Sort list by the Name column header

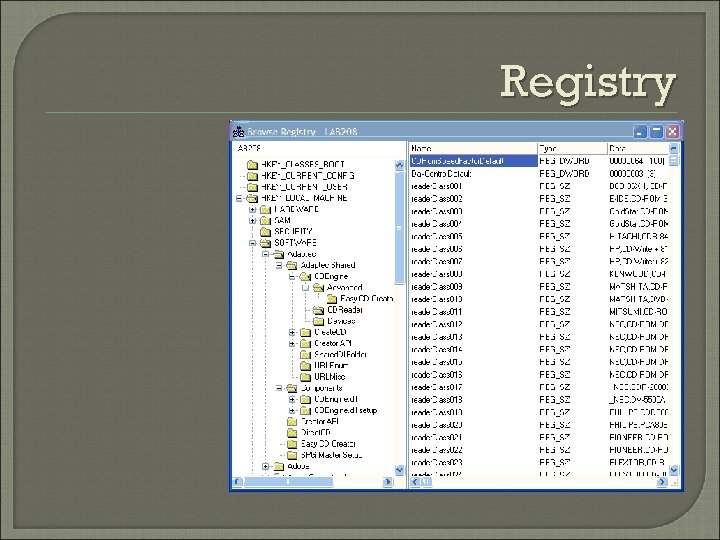(x=473, y=148)
